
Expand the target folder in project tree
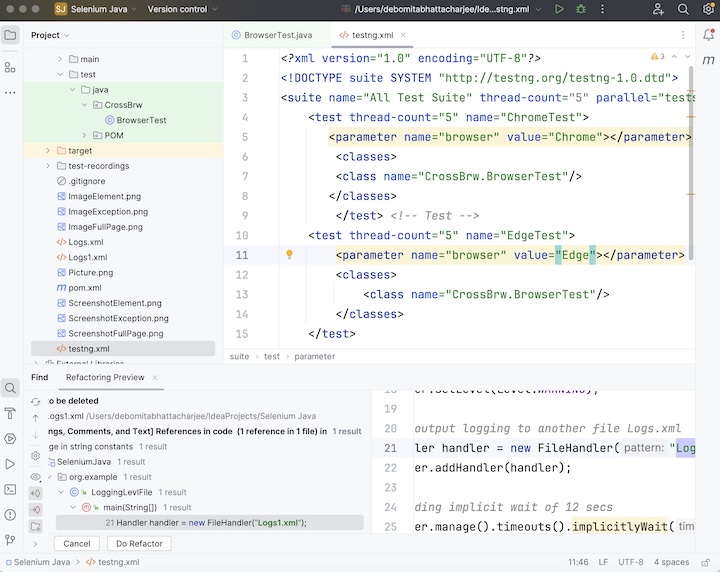point(47,151)
